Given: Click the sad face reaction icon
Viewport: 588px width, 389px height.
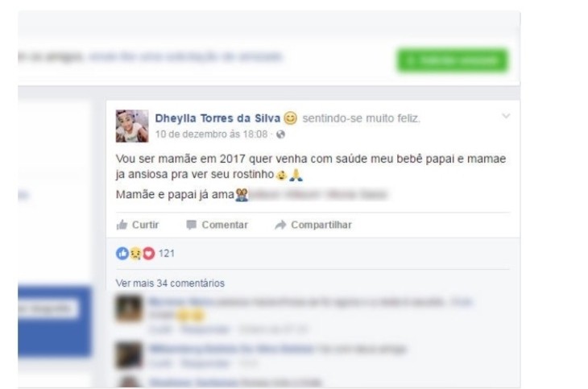Looking at the screenshot, I should click(135, 254).
